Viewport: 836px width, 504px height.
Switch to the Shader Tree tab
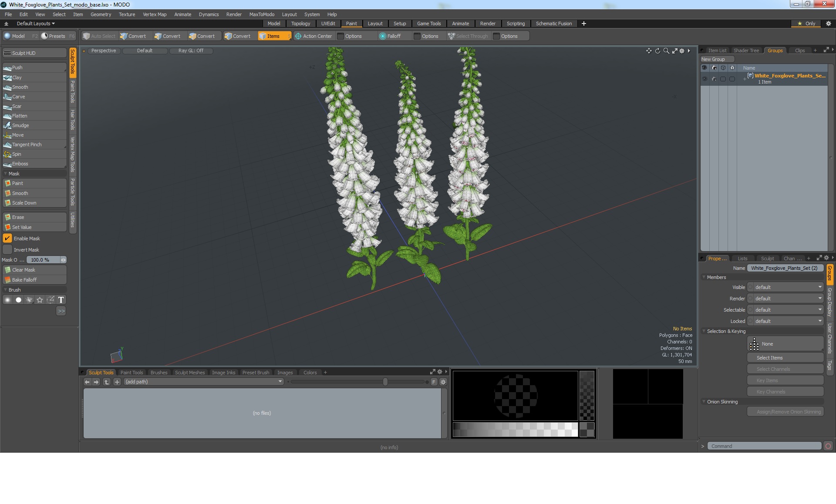pos(746,50)
